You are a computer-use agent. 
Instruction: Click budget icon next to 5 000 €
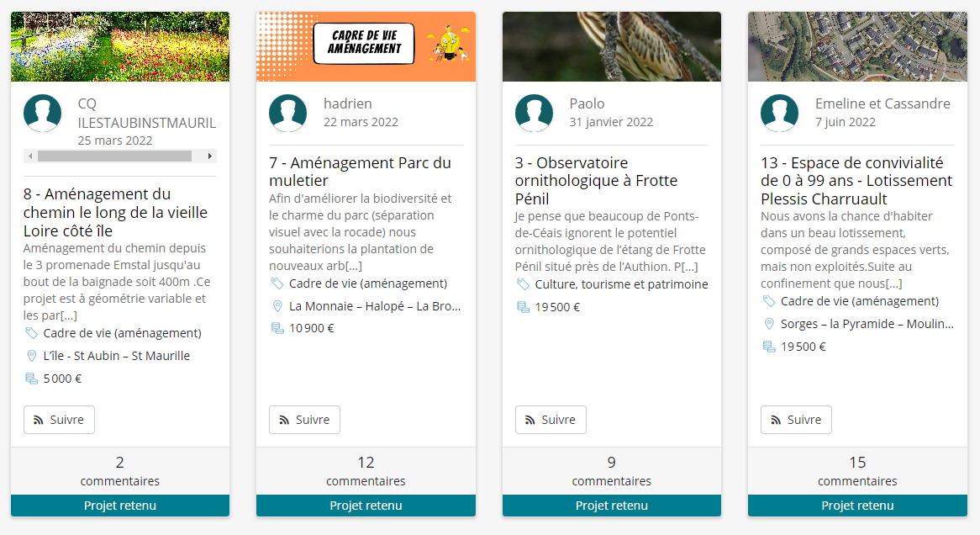click(x=31, y=379)
